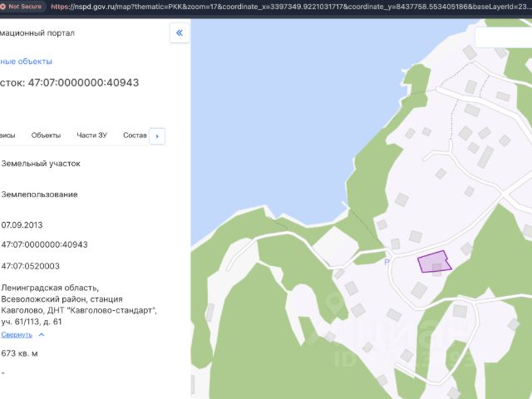Open the Состав tab
Screen dimensions: 532x399
click(x=135, y=135)
